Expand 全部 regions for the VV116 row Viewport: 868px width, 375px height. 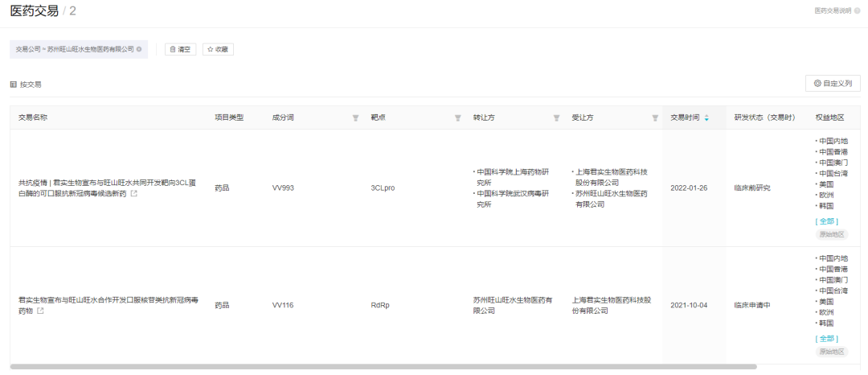[x=826, y=339]
